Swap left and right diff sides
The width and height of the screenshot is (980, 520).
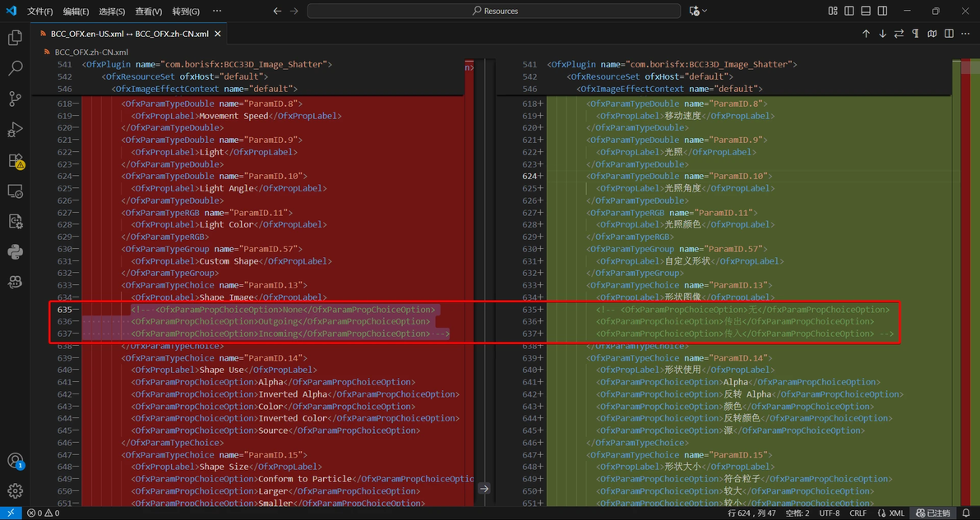coord(899,34)
